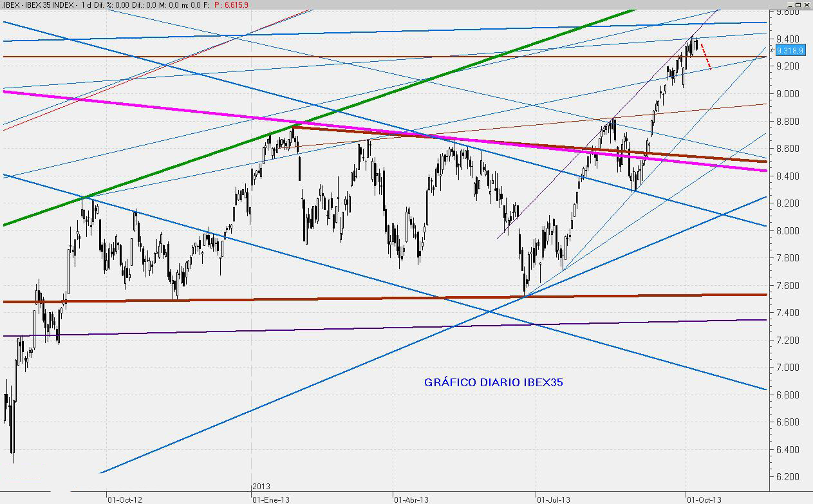The height and width of the screenshot is (504, 813).
Task: Click the 01-Oct-12 date label
Action: 125,499
